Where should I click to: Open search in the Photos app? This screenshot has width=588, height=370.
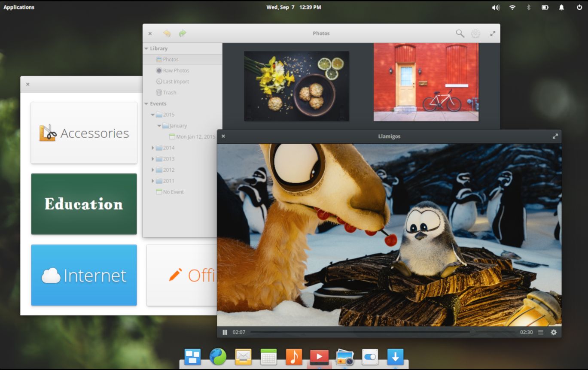tap(459, 33)
